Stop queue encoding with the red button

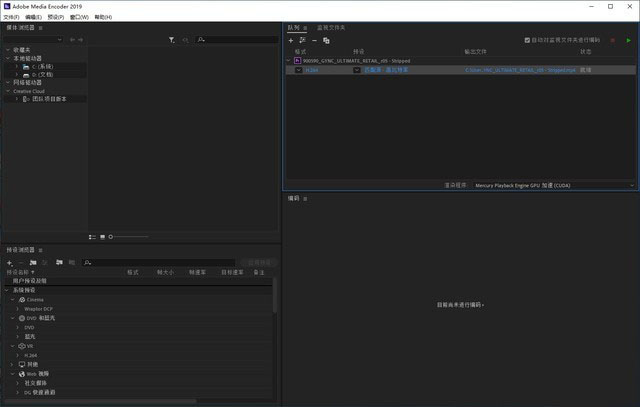613,40
